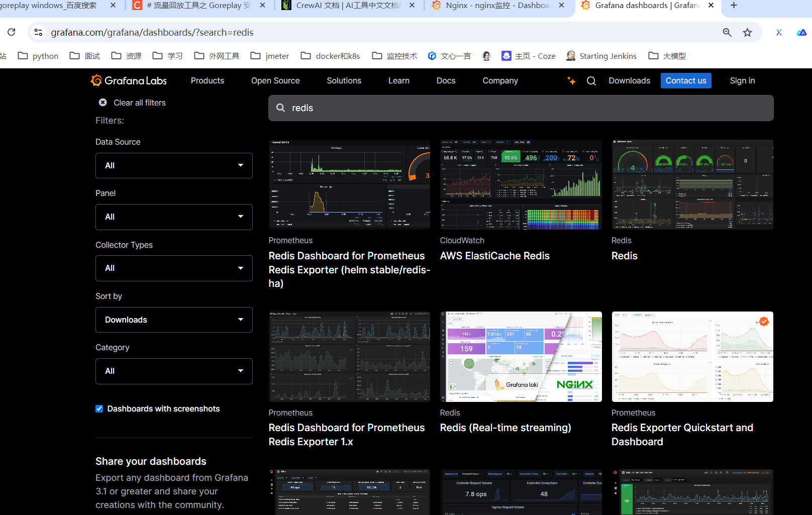812x515 pixels.
Task: Open the 学习 bookmark folder
Action: (x=167, y=56)
